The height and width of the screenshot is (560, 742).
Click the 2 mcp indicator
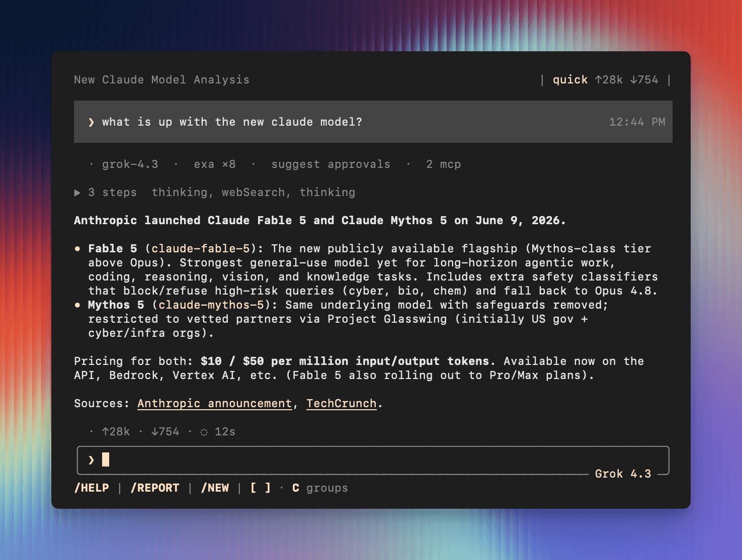click(x=443, y=164)
